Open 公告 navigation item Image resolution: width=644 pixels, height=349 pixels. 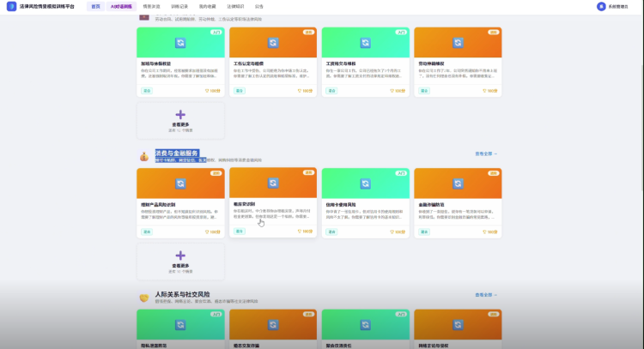[258, 7]
